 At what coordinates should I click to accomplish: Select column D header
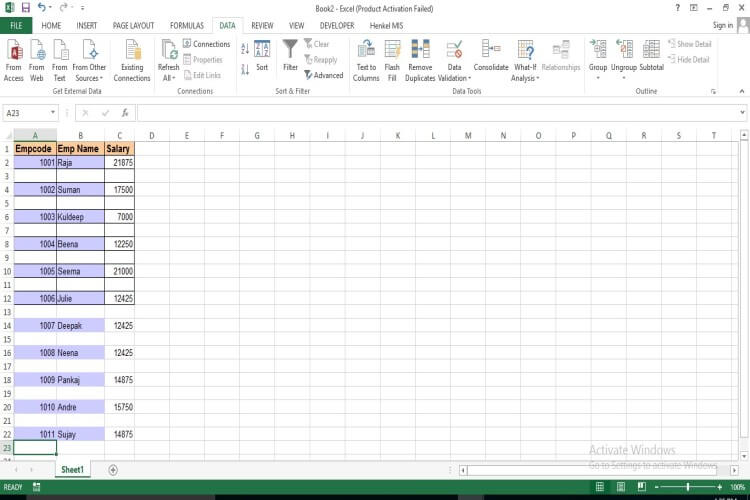pos(152,136)
